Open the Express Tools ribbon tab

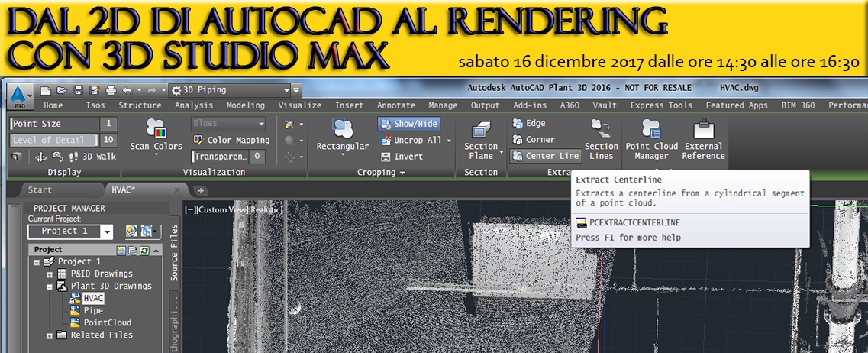click(661, 105)
